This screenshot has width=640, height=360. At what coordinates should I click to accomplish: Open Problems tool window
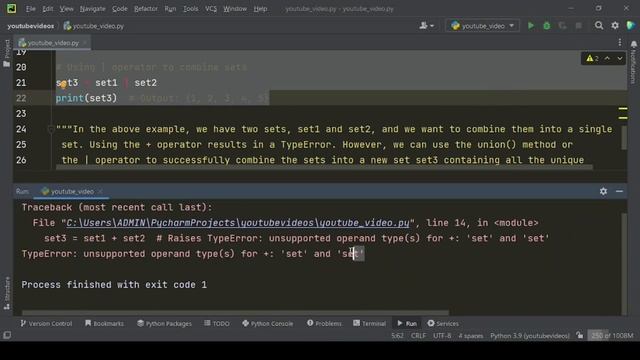tap(324, 323)
